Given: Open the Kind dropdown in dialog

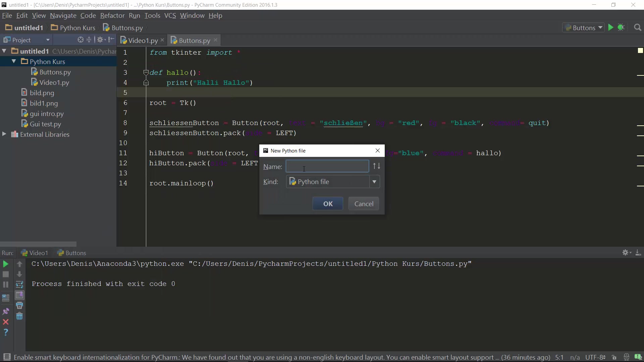Looking at the screenshot, I should [374, 182].
